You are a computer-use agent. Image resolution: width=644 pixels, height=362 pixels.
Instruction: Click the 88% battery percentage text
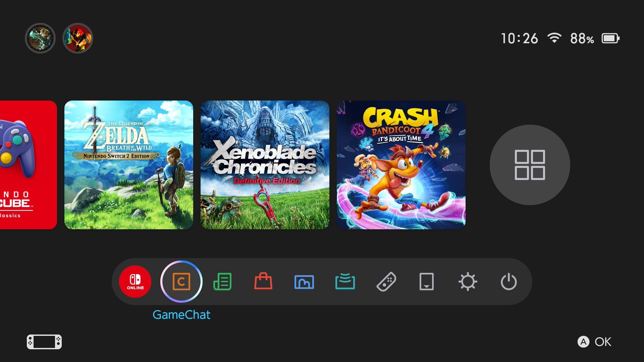pos(582,39)
